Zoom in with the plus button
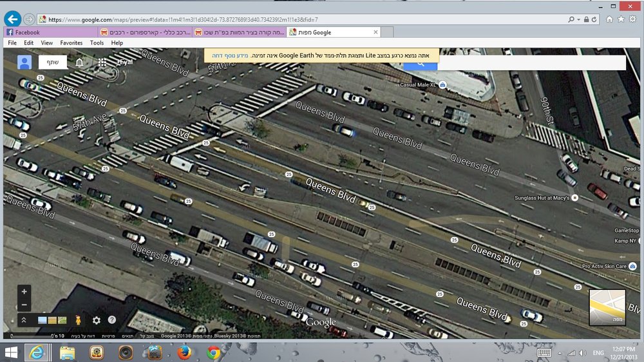Screen dimensions: 644x362 tap(24, 291)
